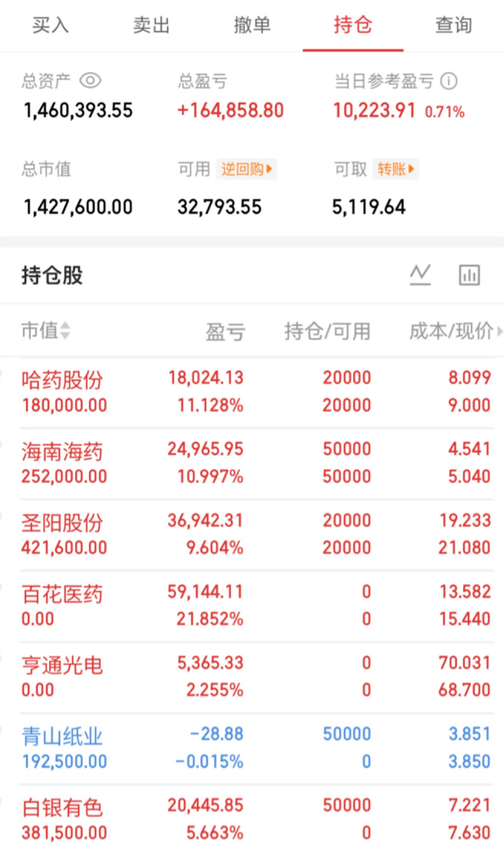Click daily profit value 10,223.91
The width and height of the screenshot is (504, 853).
[375, 110]
